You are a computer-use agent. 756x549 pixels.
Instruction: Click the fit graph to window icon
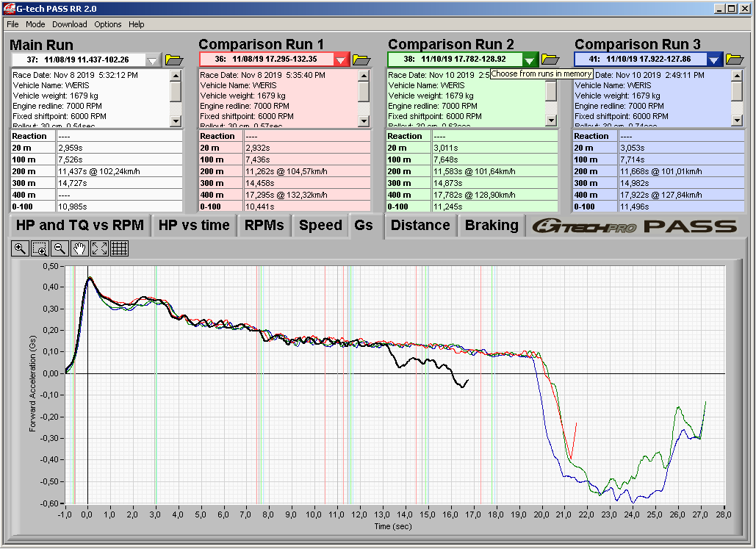pos(100,248)
